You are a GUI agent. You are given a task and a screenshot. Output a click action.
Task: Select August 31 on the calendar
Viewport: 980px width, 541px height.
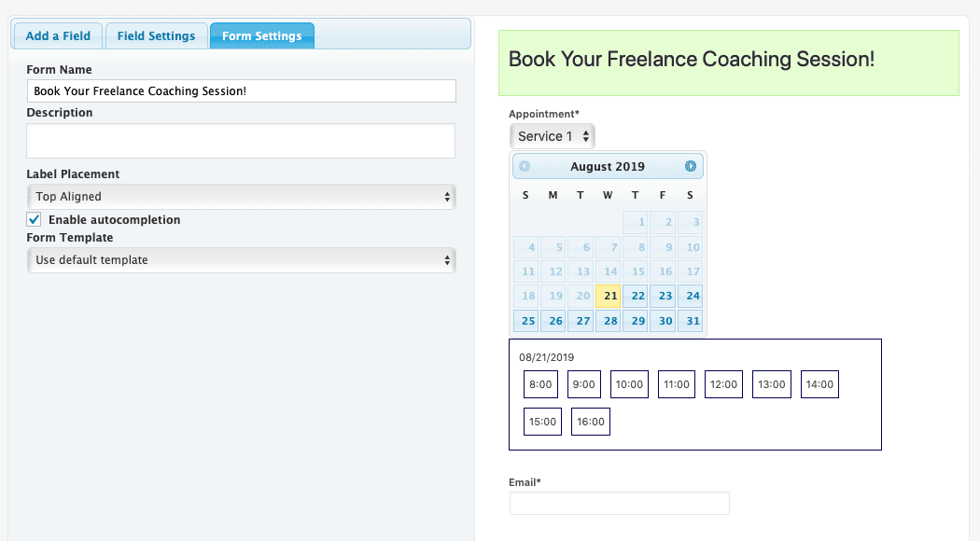coord(690,320)
